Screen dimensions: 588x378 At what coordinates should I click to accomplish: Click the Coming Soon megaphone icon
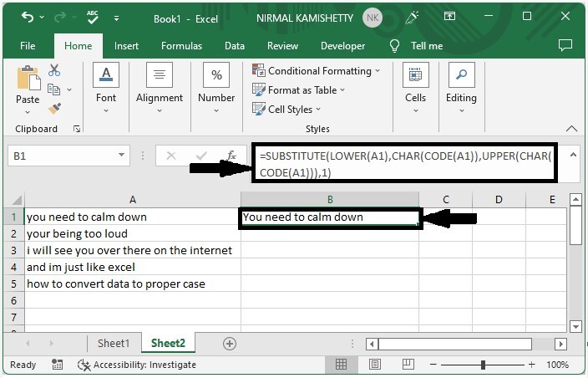tap(412, 18)
